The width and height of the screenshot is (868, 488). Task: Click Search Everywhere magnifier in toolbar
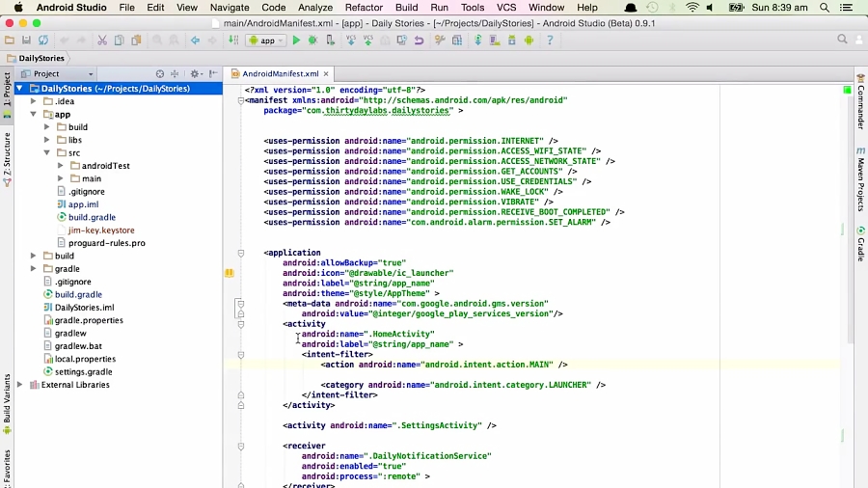click(x=842, y=40)
